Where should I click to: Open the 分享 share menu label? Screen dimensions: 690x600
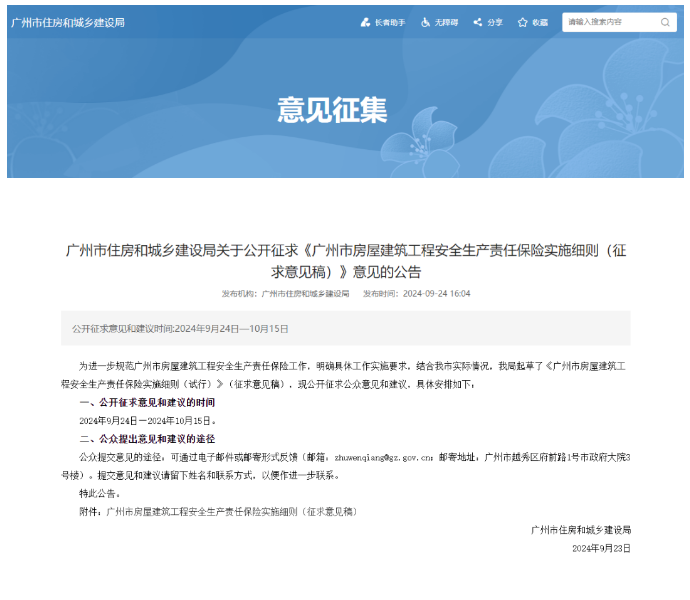click(x=495, y=22)
